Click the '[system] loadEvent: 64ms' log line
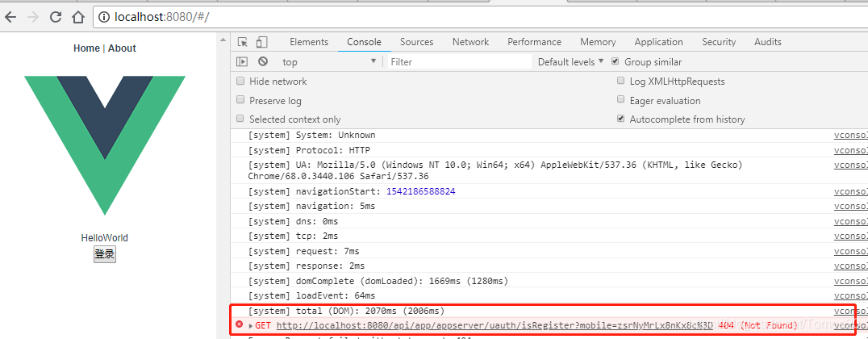Image resolution: width=868 pixels, height=339 pixels. pos(311,295)
